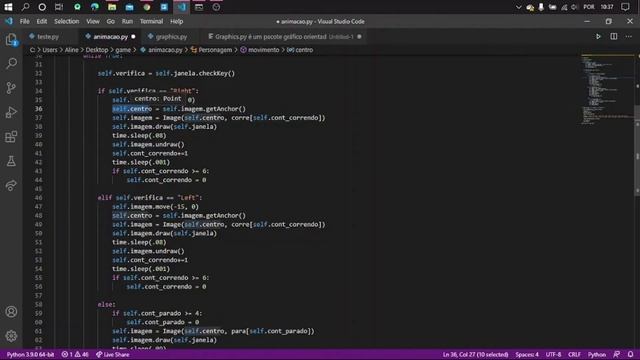Run the Python file with the play icon
640x360 pixels.
point(598,36)
